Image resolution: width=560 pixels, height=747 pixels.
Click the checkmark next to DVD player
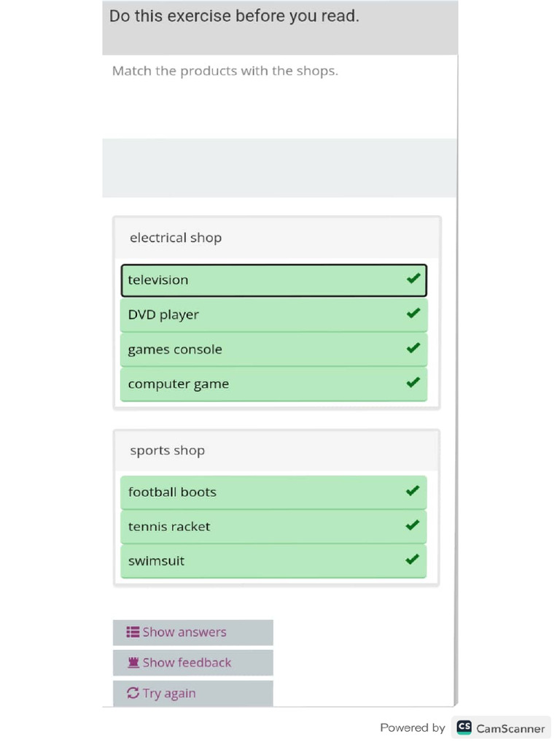click(x=413, y=314)
